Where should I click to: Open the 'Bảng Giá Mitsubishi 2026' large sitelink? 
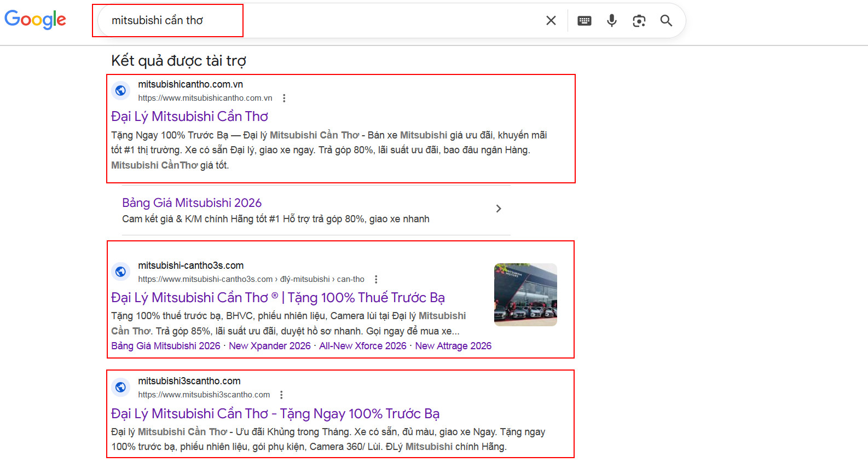192,203
